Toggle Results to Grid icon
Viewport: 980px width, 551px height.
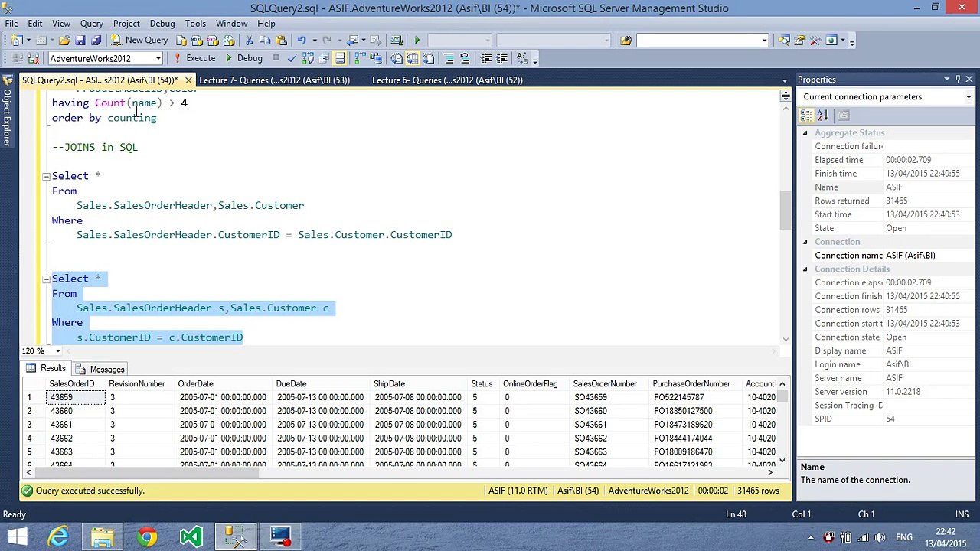coord(412,58)
